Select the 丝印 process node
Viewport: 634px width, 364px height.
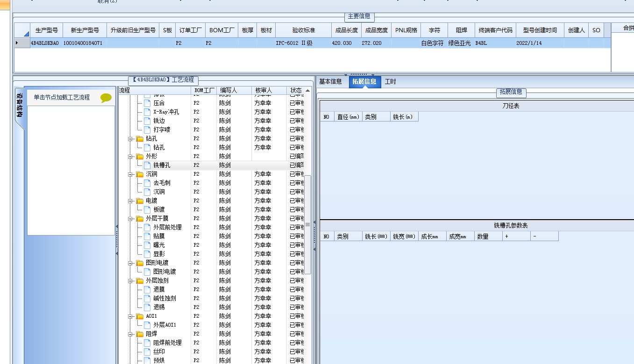[x=159, y=351]
